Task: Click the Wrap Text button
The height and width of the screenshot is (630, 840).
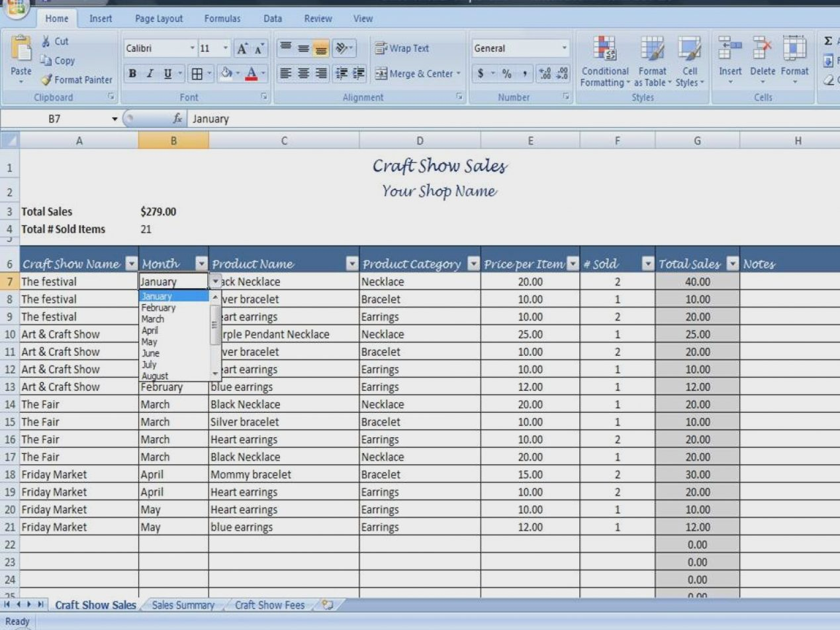Action: click(402, 48)
